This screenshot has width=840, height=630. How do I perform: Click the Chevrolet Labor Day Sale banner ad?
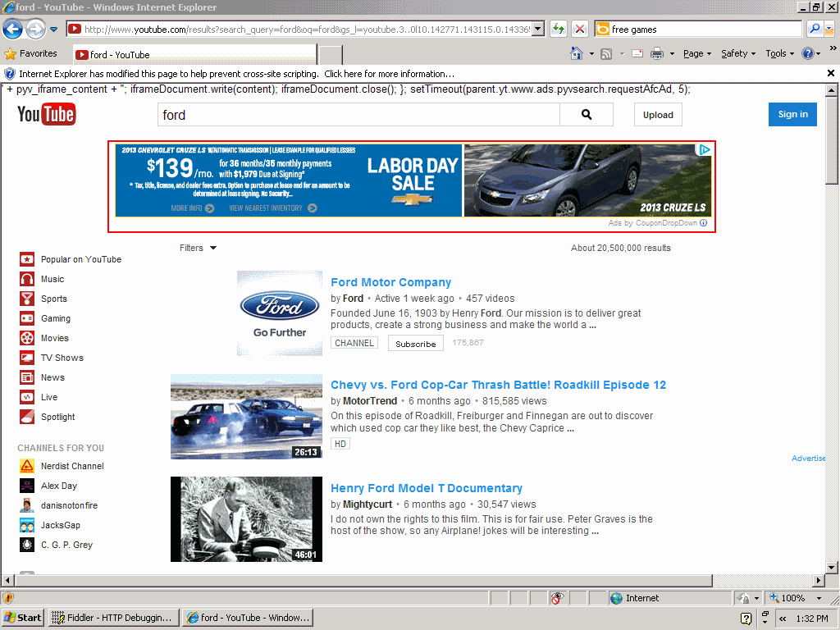pos(413,180)
